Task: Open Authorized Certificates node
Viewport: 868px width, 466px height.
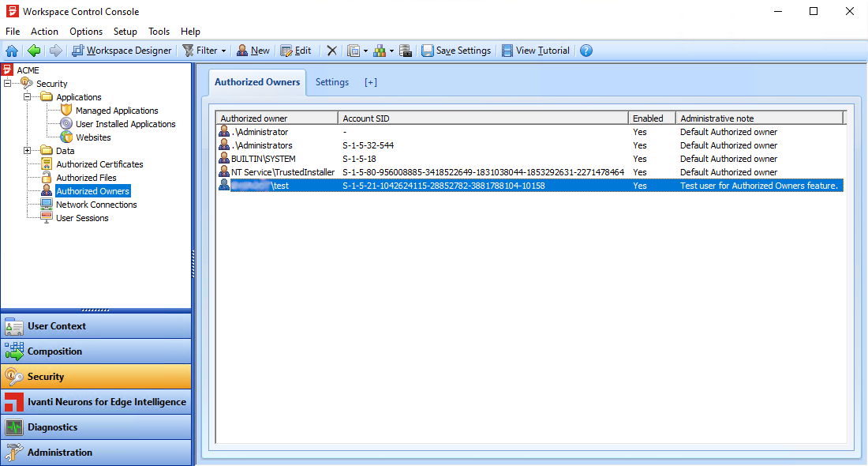Action: click(99, 164)
